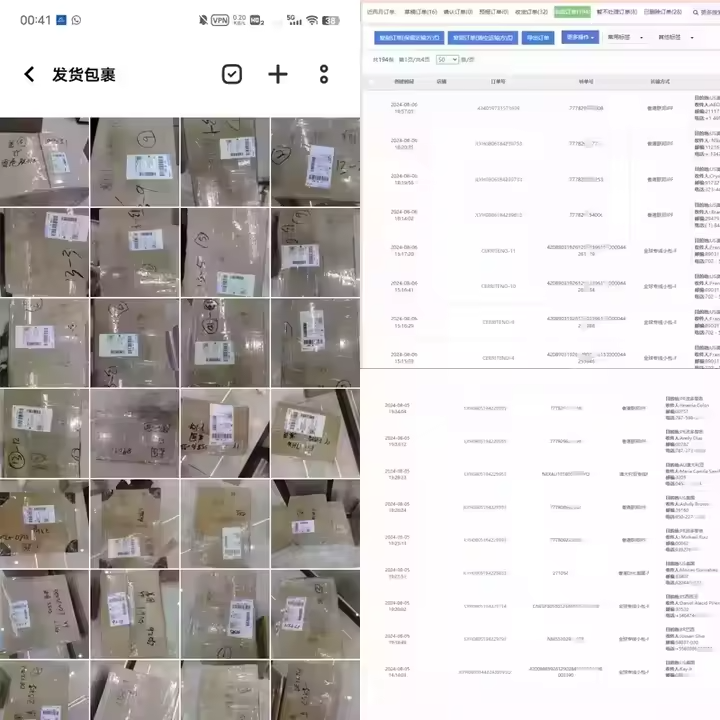Click the search magnifier icon on orders page

click(x=695, y=12)
